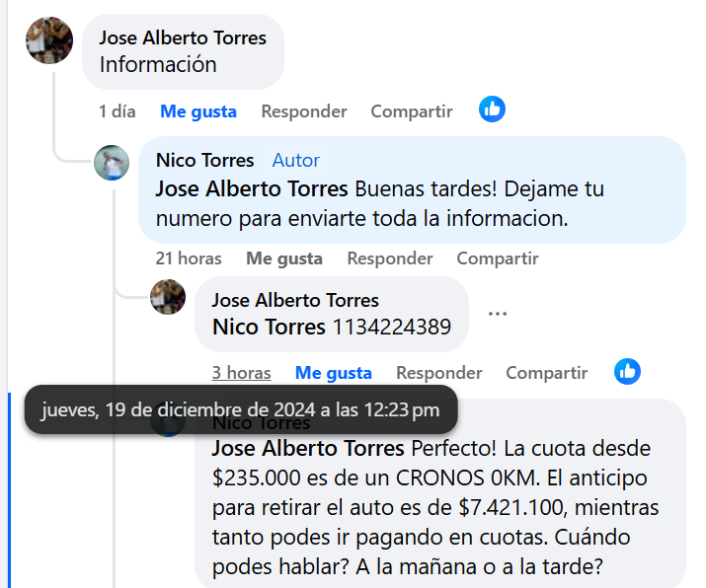This screenshot has height=588, width=706.
Task: Click Responder under the Información comment
Action: tap(304, 111)
